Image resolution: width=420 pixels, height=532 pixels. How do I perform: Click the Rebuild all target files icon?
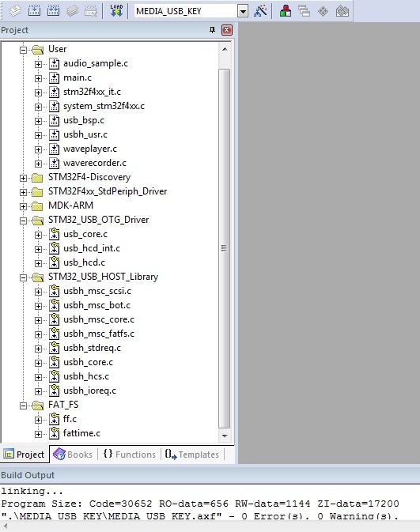coord(53,11)
